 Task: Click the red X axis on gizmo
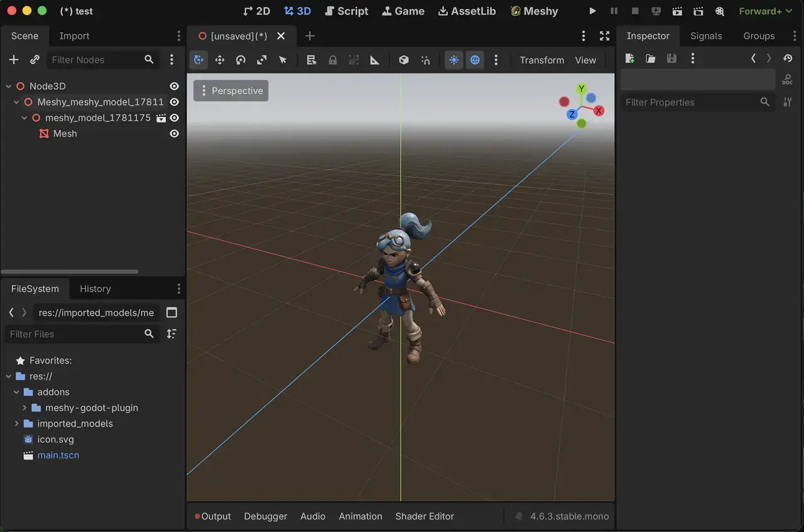tap(599, 111)
